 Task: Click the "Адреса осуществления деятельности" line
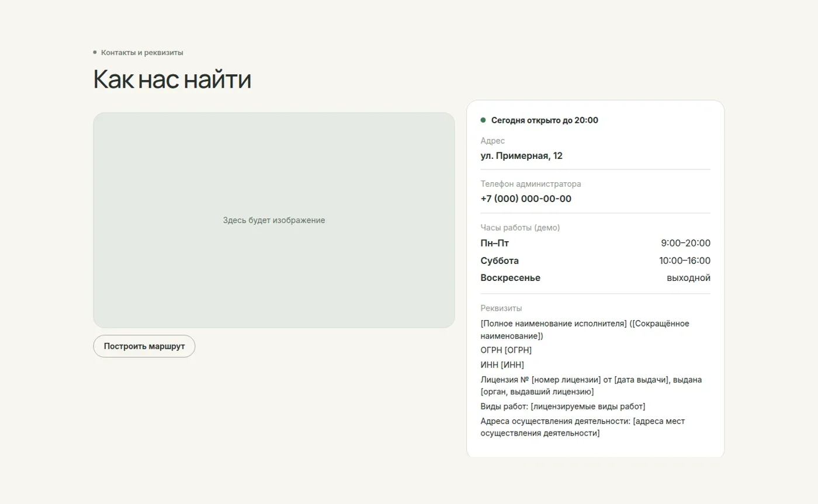(x=583, y=427)
